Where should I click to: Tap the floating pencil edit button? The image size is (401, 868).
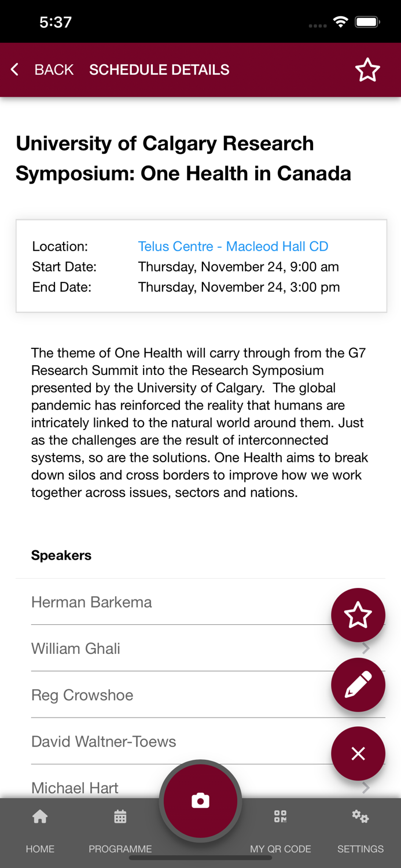click(358, 685)
